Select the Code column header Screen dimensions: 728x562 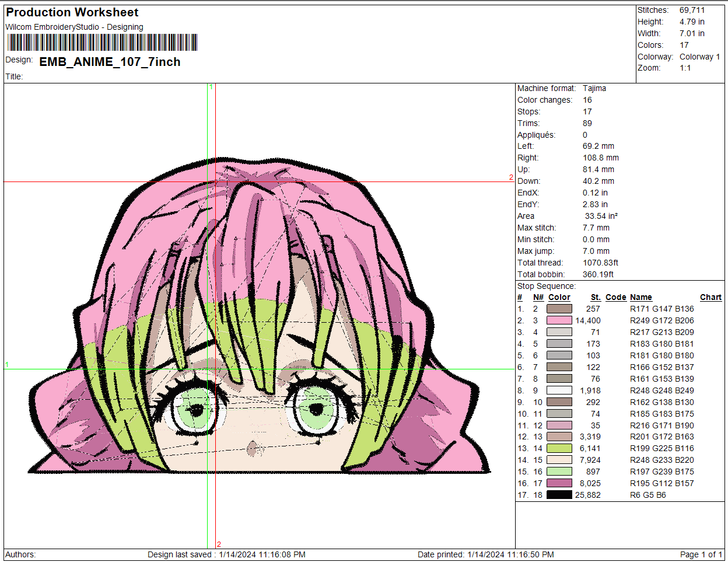[615, 297]
